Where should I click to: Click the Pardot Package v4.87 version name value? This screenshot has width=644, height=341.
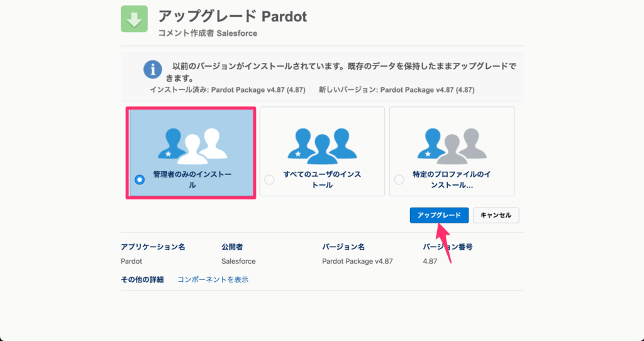(x=357, y=261)
